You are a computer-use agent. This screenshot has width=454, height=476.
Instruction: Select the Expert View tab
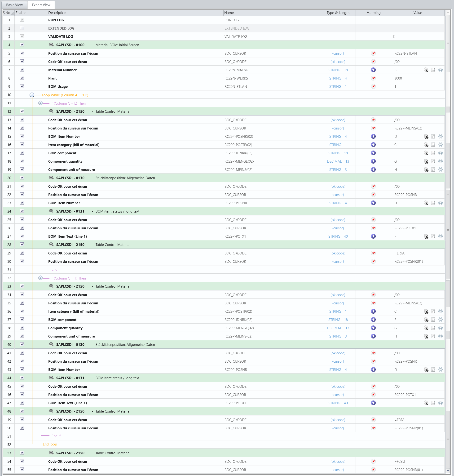(41, 5)
